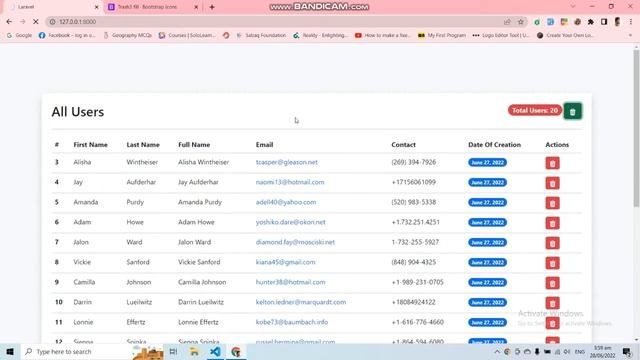Show hidden system tray icons
The width and height of the screenshot is (640, 360).
(x=497, y=351)
